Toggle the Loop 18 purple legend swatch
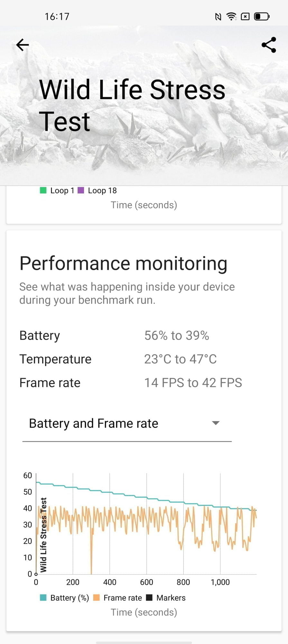 [x=81, y=190]
